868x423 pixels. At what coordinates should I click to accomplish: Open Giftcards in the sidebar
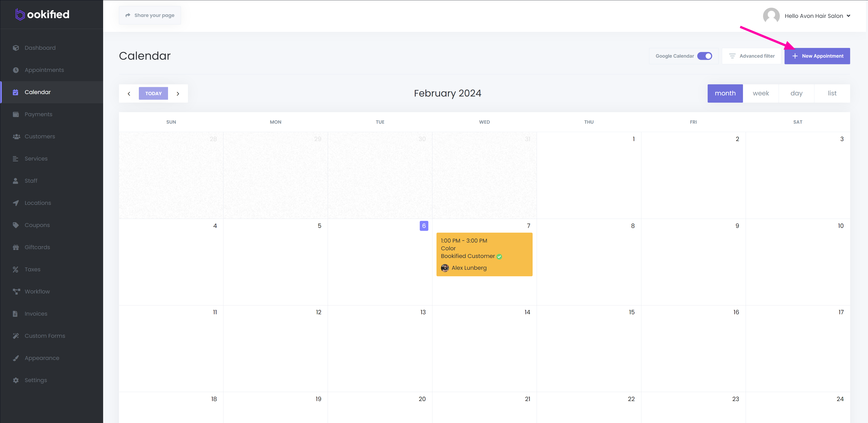tap(52, 247)
